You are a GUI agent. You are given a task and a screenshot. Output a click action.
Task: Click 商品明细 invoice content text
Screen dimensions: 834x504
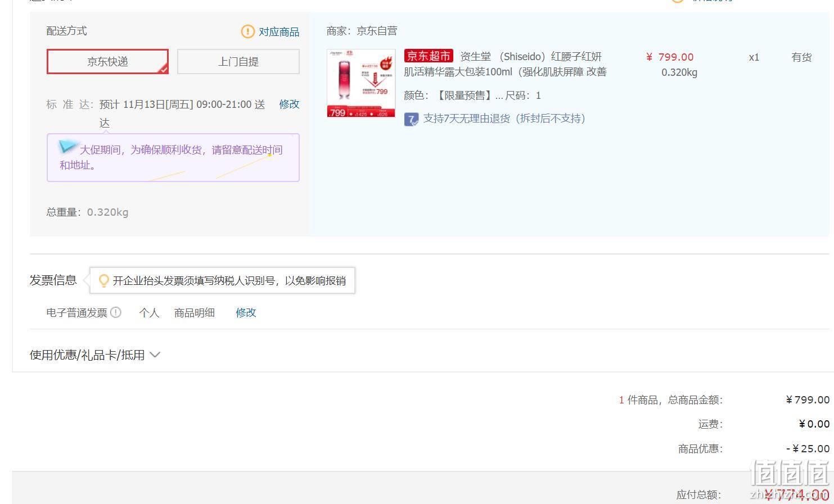click(195, 312)
